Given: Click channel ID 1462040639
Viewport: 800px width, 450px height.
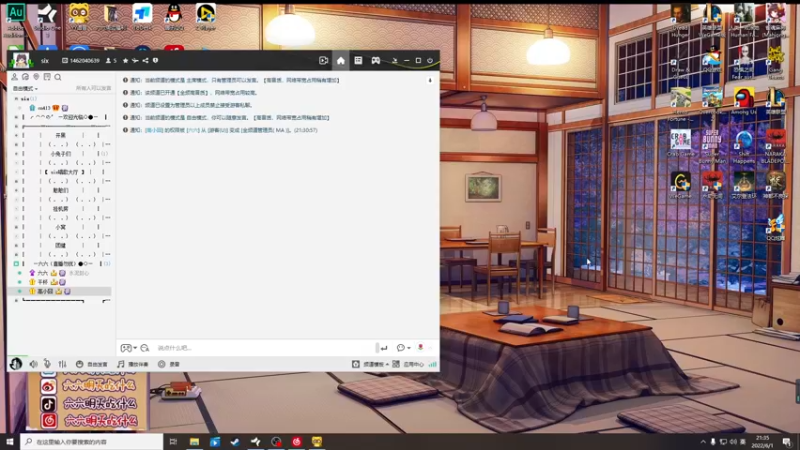Looking at the screenshot, I should (x=81, y=61).
